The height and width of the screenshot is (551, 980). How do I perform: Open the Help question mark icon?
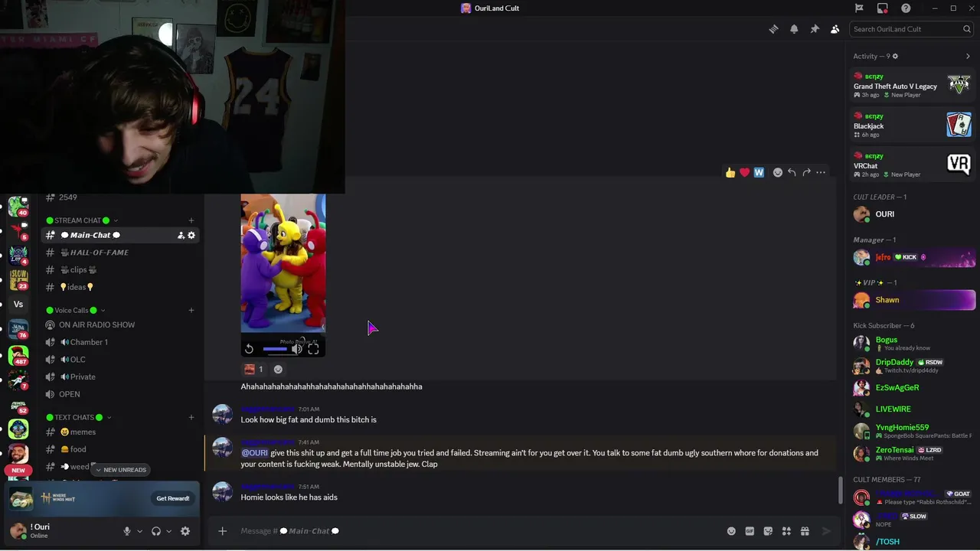(906, 8)
